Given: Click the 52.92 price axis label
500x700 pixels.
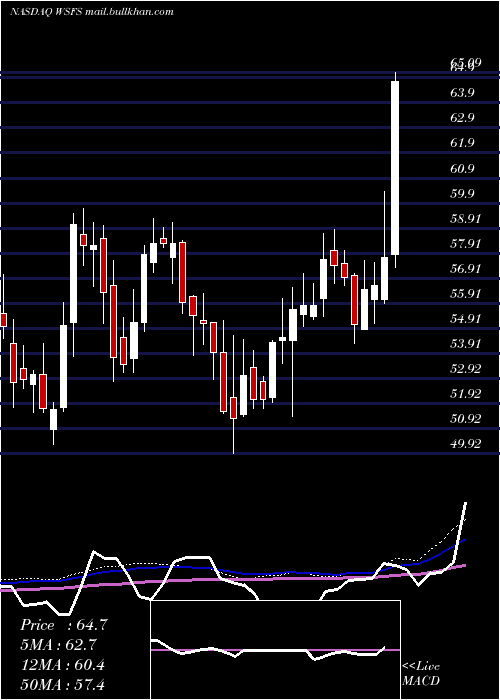Looking at the screenshot, I should tap(467, 369).
